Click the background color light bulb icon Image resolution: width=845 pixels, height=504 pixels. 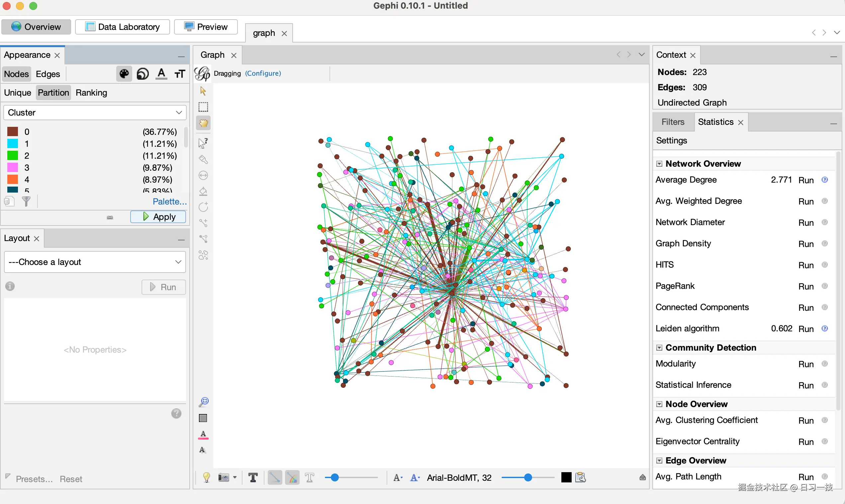click(x=206, y=477)
